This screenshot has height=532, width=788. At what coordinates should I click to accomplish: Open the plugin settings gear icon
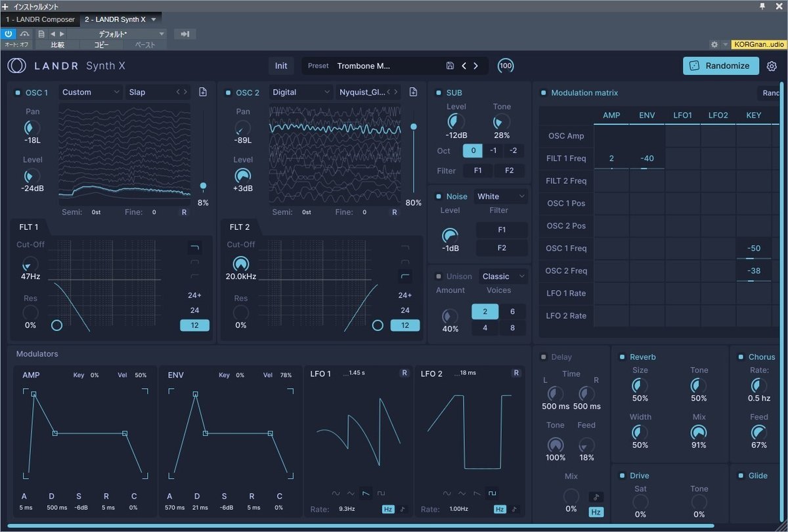(x=772, y=66)
